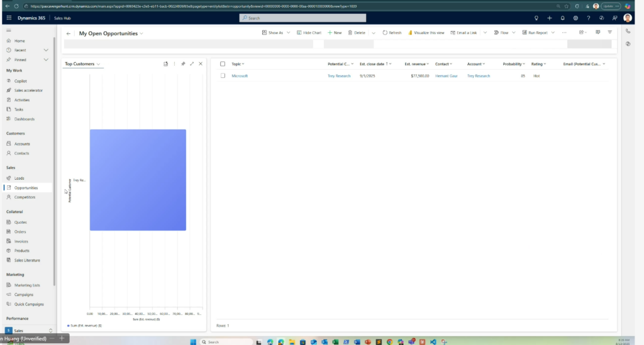644x345 pixels.
Task: Click Visualize this view
Action: (x=426, y=33)
